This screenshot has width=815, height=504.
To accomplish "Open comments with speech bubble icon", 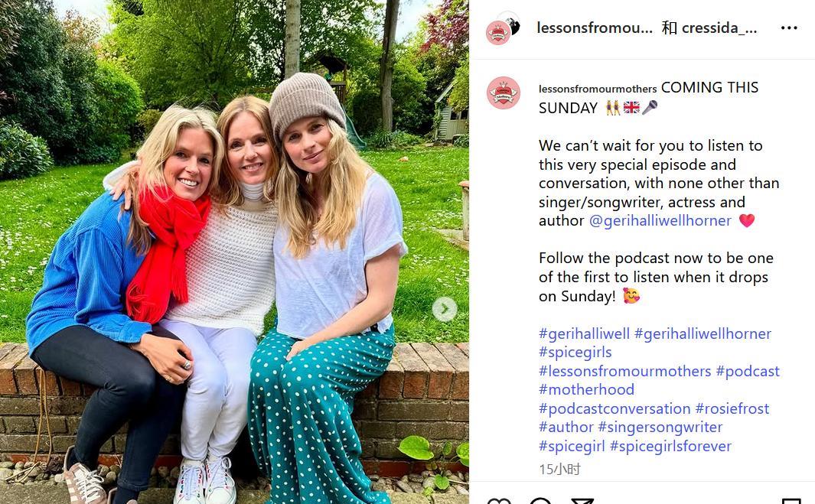I will click(540, 502).
